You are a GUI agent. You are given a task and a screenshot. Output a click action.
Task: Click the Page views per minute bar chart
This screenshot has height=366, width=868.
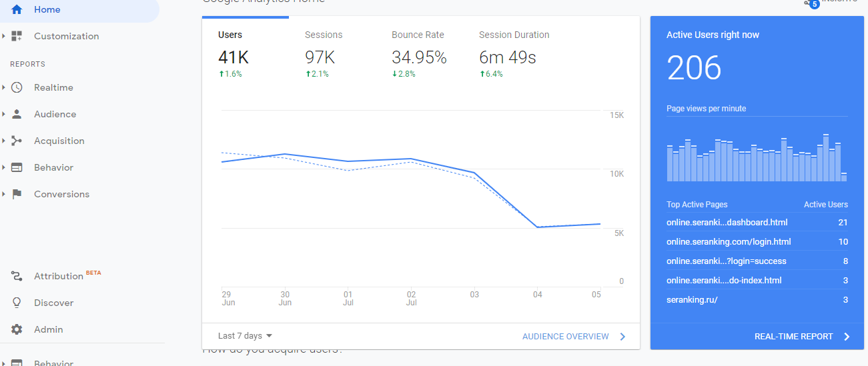click(757, 157)
